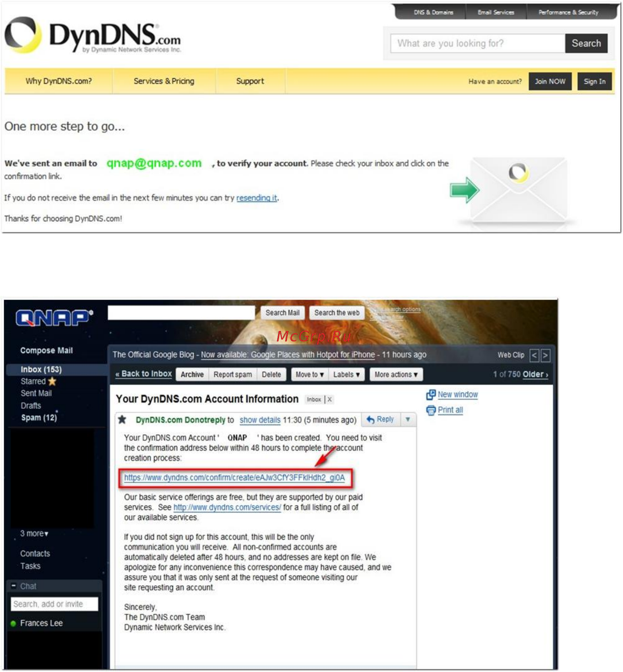Open the More actions dropdown
This screenshot has width=623, height=672.
396,375
